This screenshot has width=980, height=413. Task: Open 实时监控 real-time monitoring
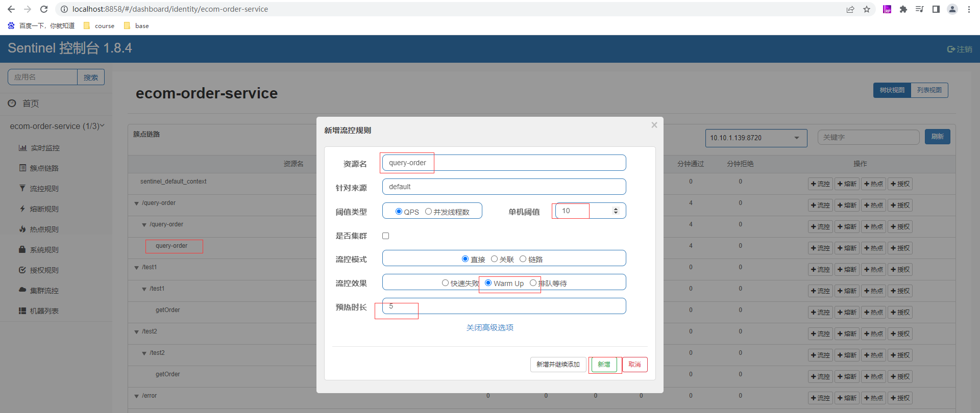(39, 148)
